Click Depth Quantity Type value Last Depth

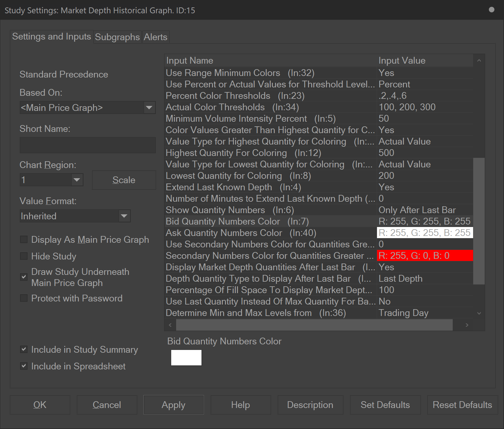425,279
